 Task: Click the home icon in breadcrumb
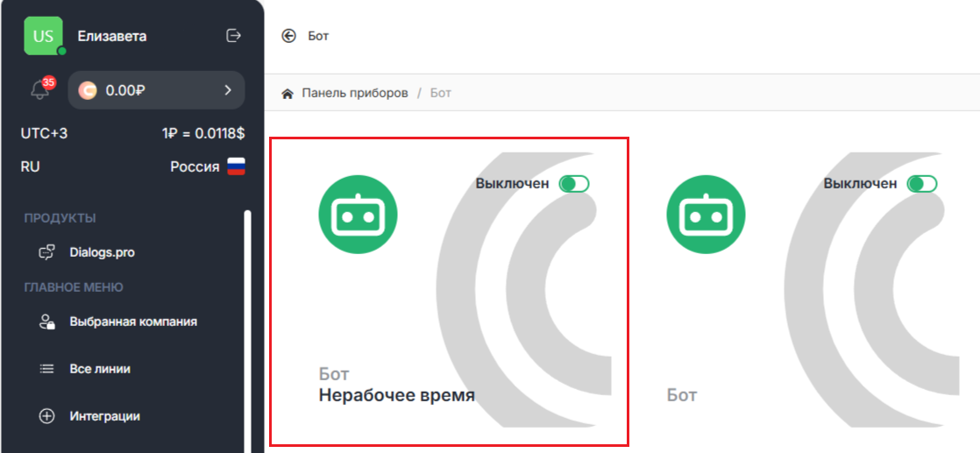(x=287, y=93)
